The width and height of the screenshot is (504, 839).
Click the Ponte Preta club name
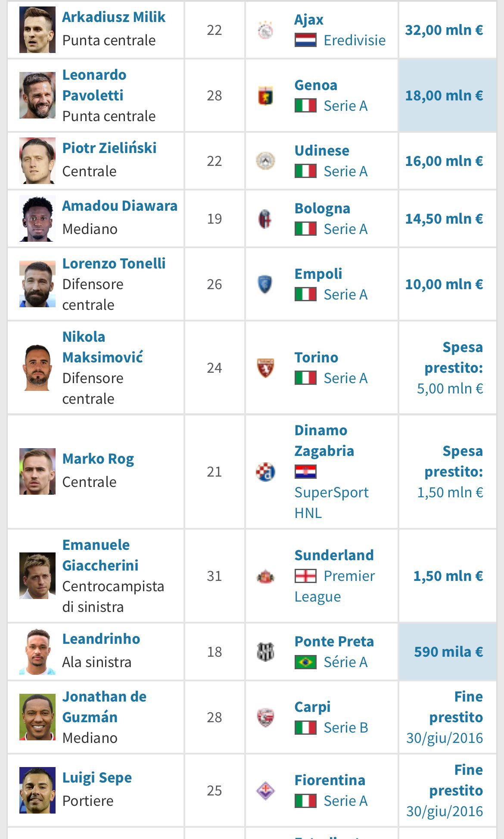[334, 642]
